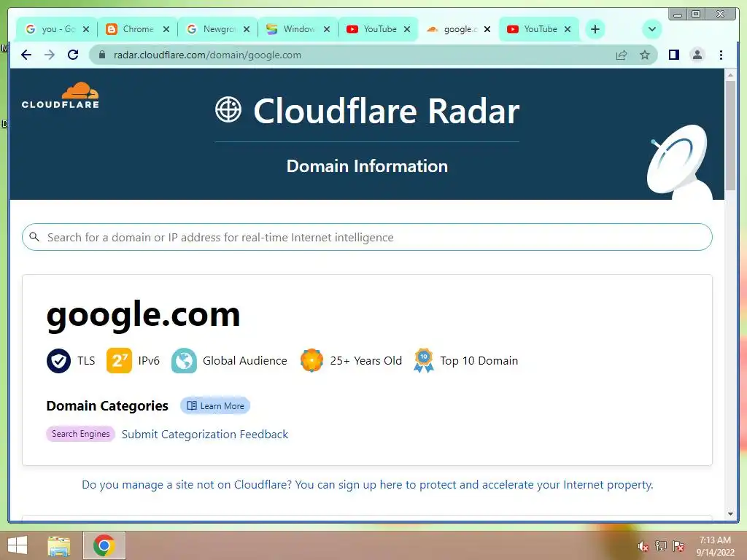Click the muted volume tray icon
747x560 pixels.
click(x=643, y=546)
